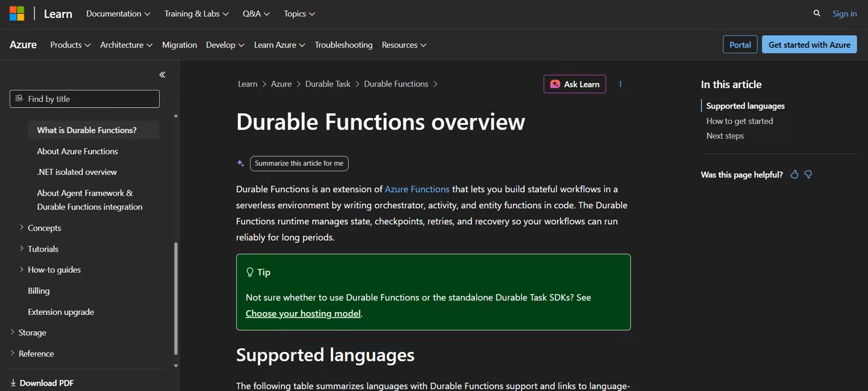Click the sparkle icon beside Summarize
The width and height of the screenshot is (868, 391).
[241, 163]
